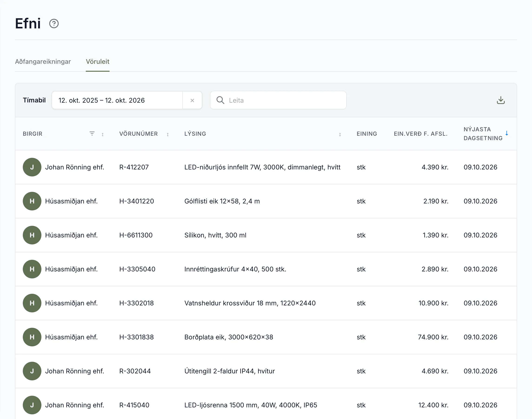Screen dimensions: 532x419
Task: Click Gólflisti eik 12×58 description
Action: coord(222,201)
